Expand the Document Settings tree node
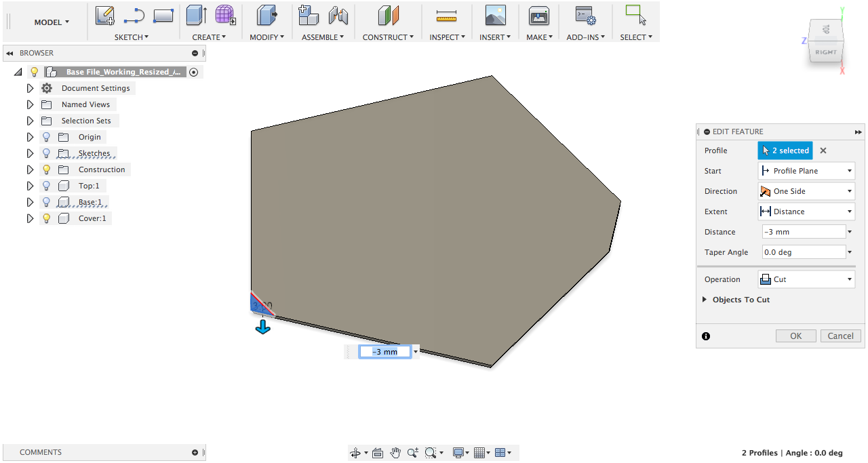 click(x=30, y=88)
